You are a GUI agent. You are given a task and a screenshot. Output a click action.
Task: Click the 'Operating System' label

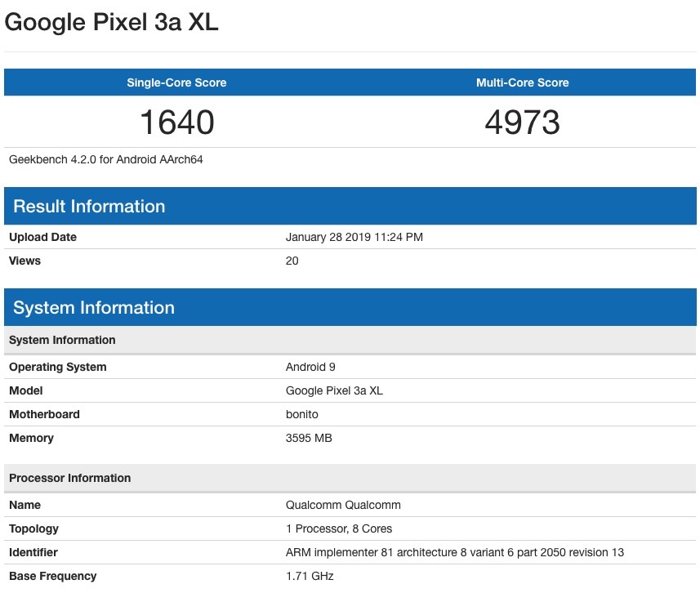[58, 367]
